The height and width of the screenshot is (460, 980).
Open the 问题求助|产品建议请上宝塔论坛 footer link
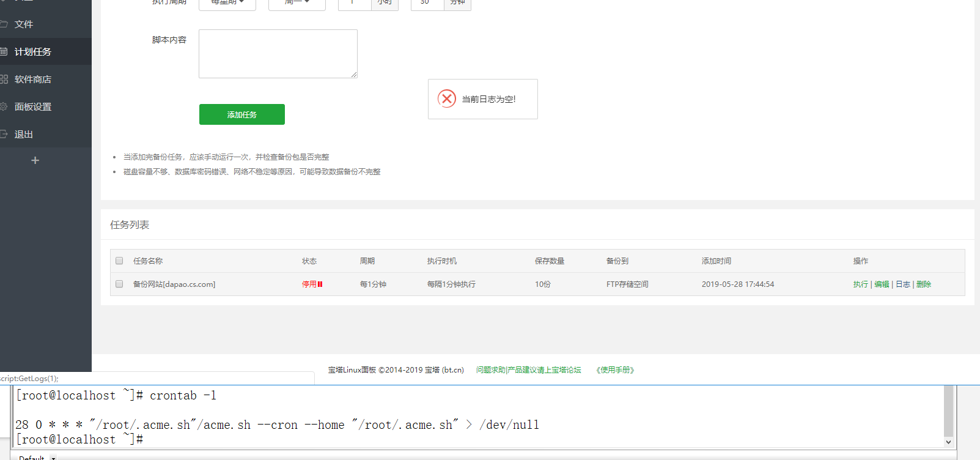point(529,370)
